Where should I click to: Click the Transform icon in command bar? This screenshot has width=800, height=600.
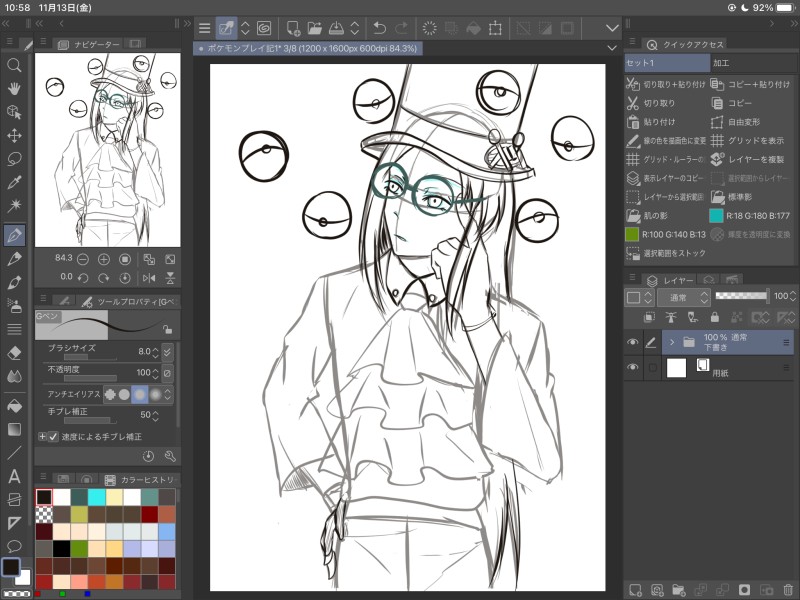(x=495, y=28)
